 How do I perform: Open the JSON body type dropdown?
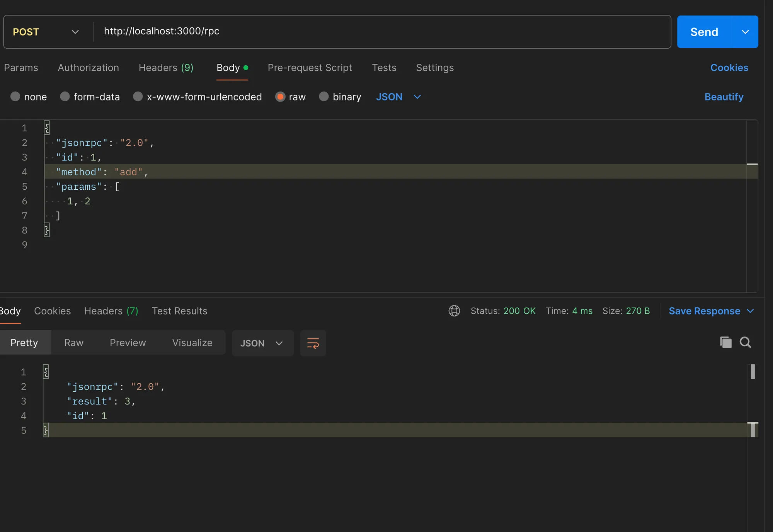398,97
